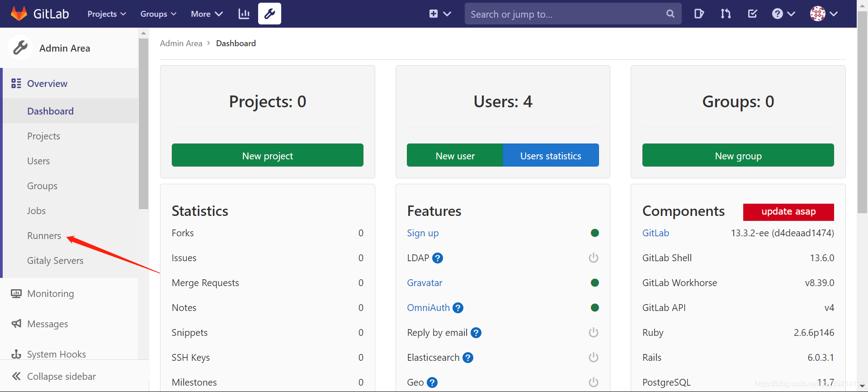868x392 pixels.
Task: Open the to-do list icon
Action: pyautogui.click(x=753, y=14)
